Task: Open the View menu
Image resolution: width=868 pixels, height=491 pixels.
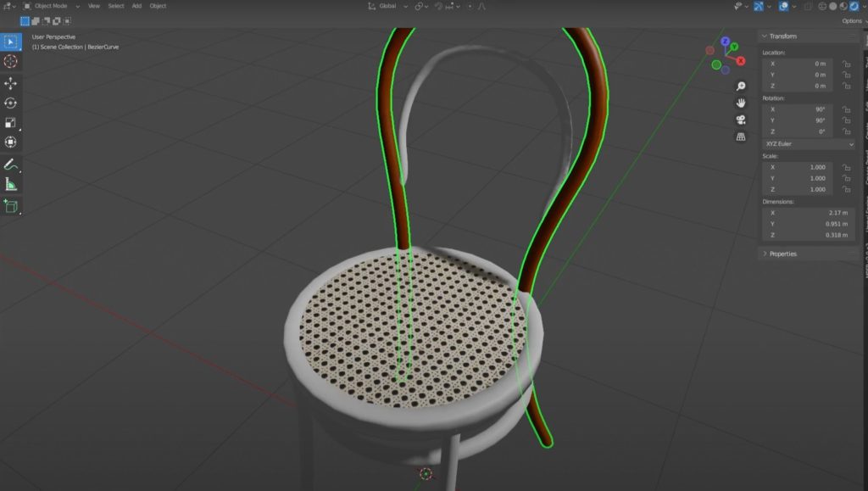Action: (93, 6)
